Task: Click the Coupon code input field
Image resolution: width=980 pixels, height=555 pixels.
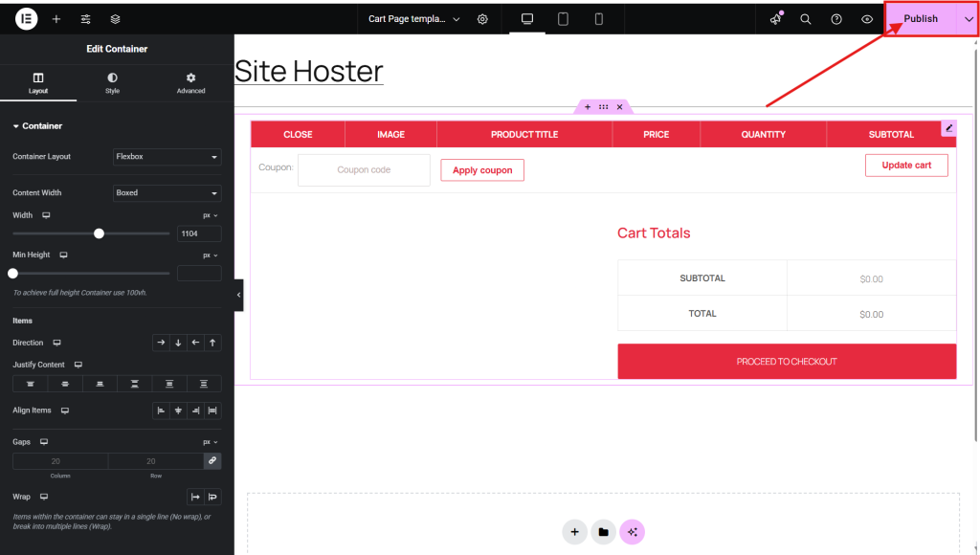Action: (x=364, y=169)
